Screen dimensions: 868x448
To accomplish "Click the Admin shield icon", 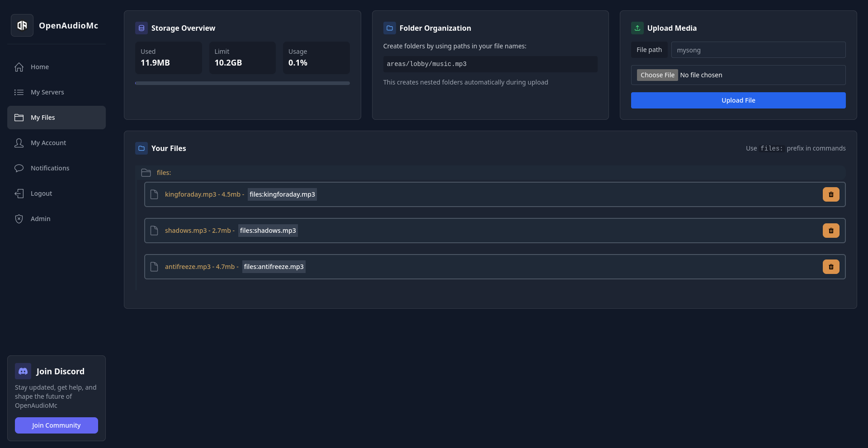I will 19,219.
